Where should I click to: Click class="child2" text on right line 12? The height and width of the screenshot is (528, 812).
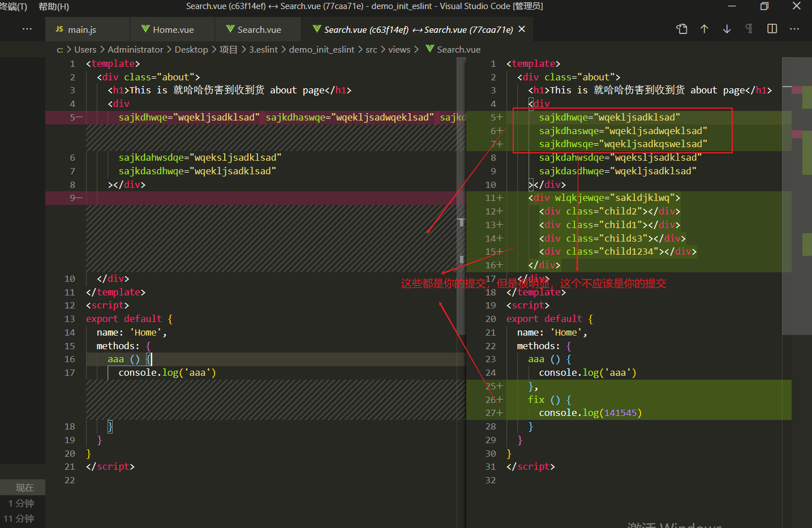604,211
